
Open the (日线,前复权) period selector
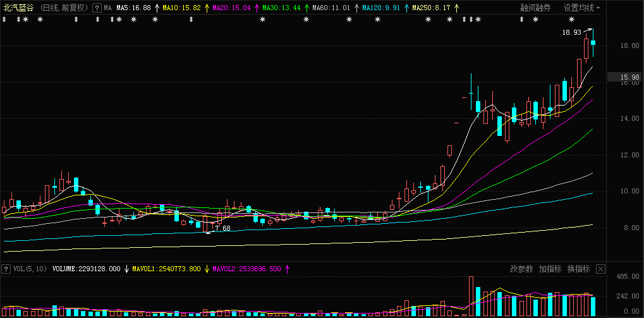point(64,8)
